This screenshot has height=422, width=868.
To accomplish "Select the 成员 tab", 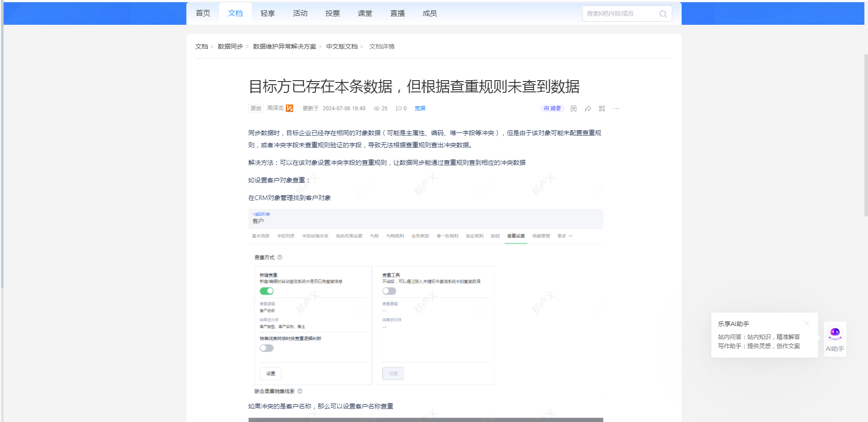I will (429, 14).
